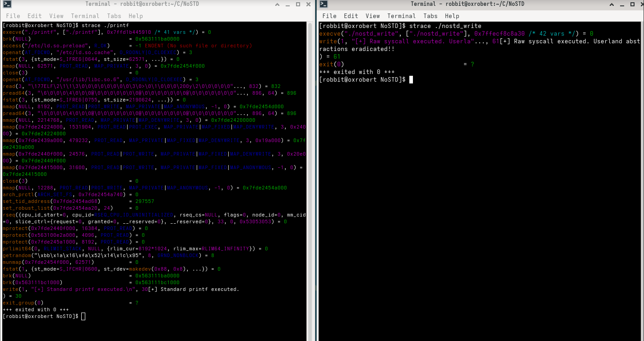Click the mprotect(0x563100e2a000 line

tap(74, 235)
